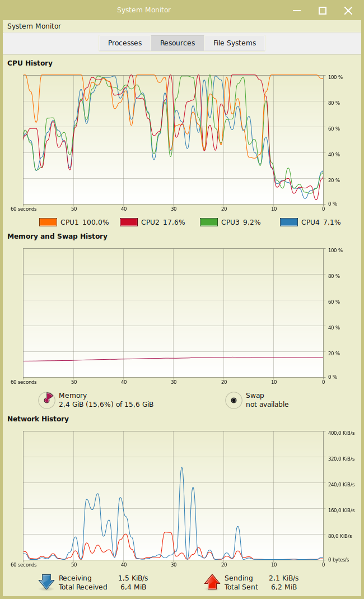The width and height of the screenshot is (364, 599).
Task: Click the red Sending arrow icon
Action: click(x=212, y=582)
